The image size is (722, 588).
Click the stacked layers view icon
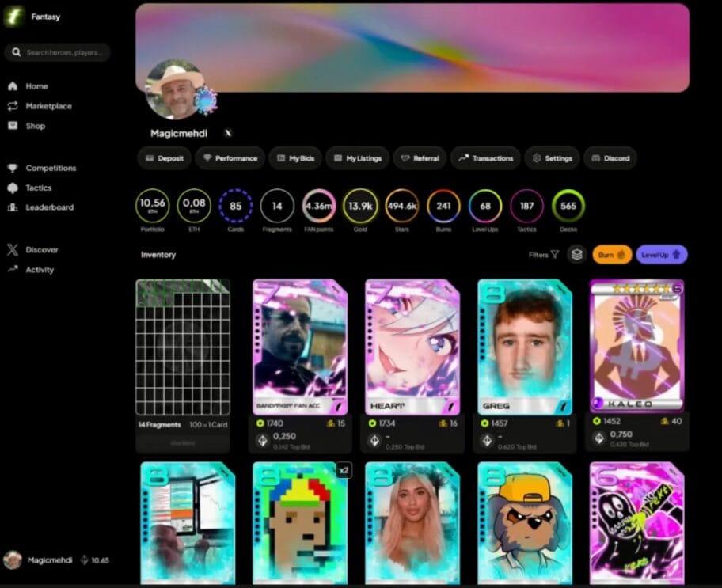pyautogui.click(x=577, y=255)
